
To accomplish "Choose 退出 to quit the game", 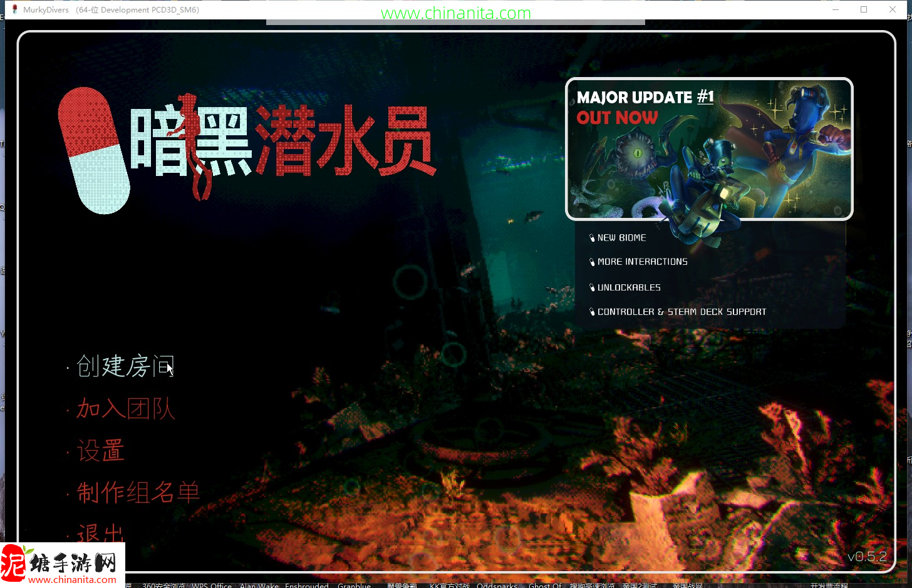I will tap(100, 533).
